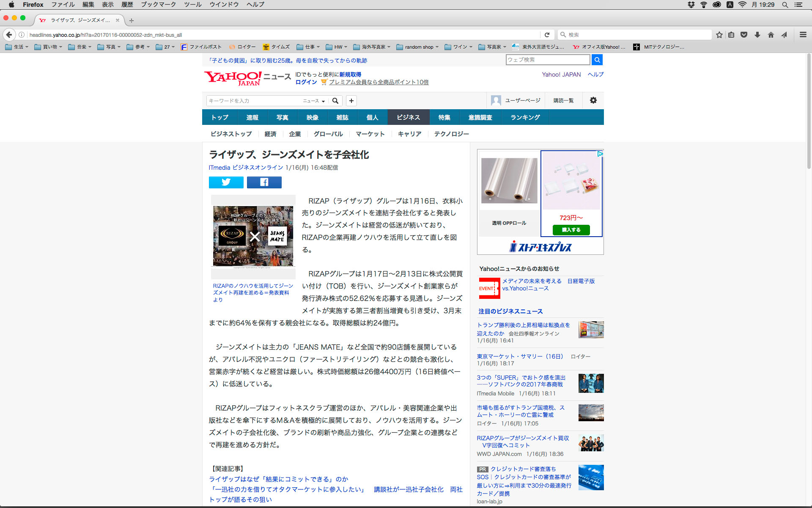The height and width of the screenshot is (508, 812).
Task: Go to Firefox home page icon
Action: pos(771,35)
